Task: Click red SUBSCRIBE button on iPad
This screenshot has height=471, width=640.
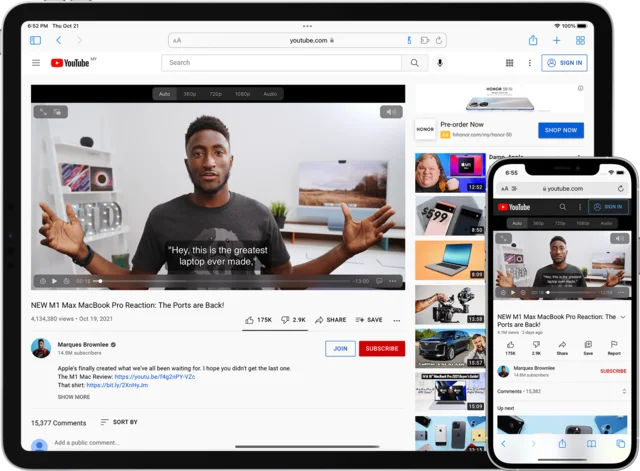Action: click(x=382, y=349)
